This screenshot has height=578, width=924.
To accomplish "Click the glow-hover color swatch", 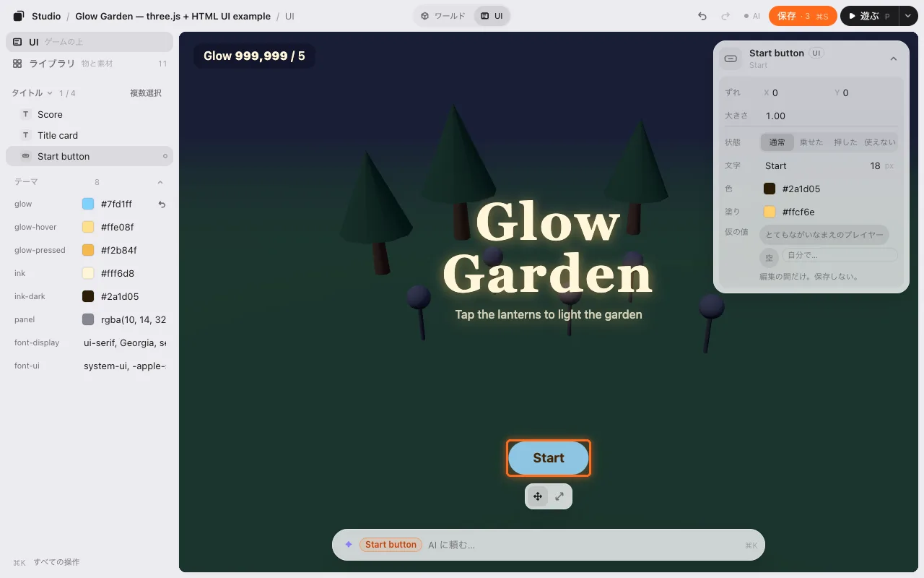I will (88, 227).
